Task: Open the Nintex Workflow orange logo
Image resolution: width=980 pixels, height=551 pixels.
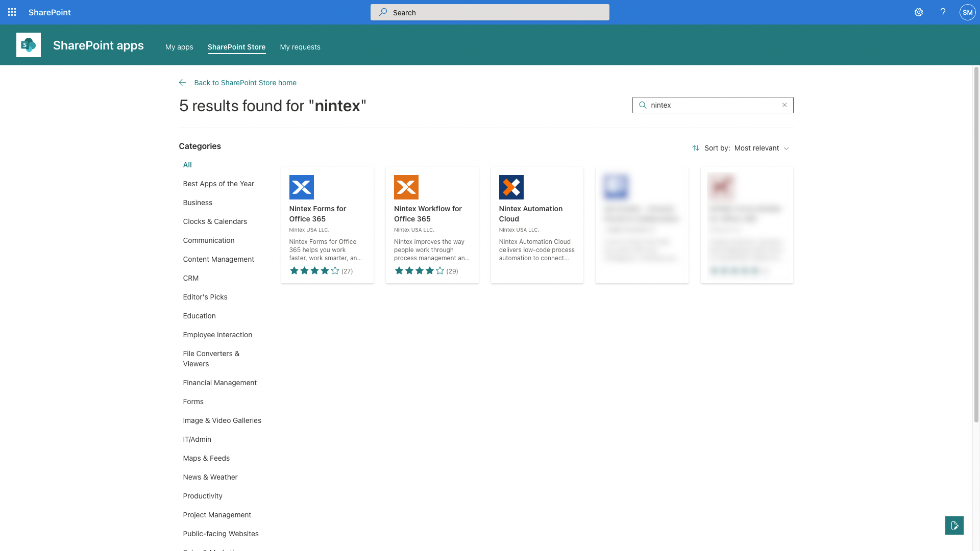Action: click(406, 187)
